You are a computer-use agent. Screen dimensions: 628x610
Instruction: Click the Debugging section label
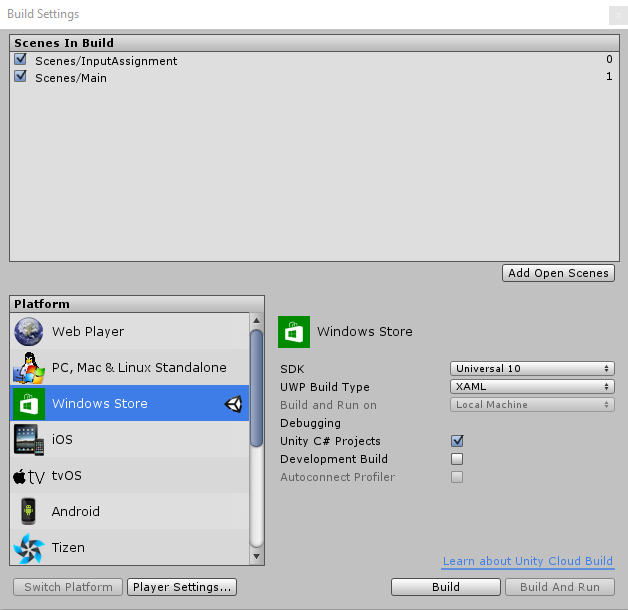tap(310, 423)
